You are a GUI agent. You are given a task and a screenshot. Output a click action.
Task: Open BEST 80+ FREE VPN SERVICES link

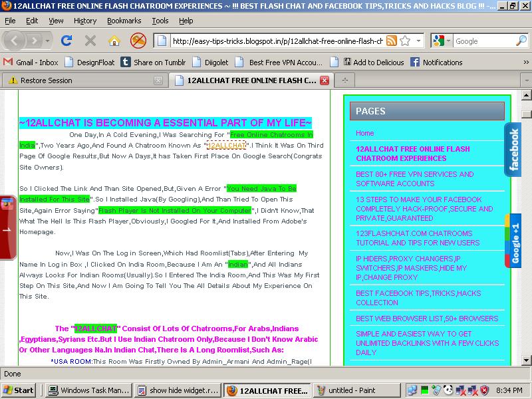[414, 179]
